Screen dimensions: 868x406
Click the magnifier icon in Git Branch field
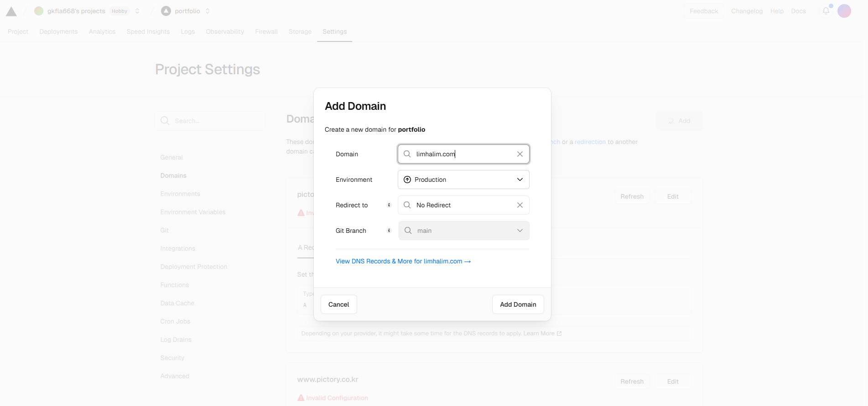408,231
